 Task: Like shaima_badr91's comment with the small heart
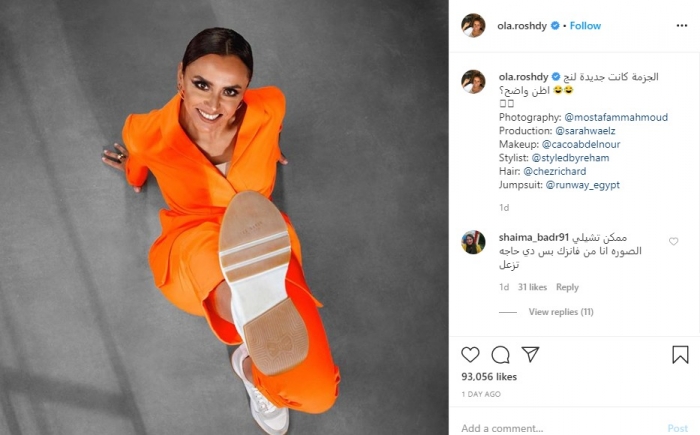click(x=674, y=241)
